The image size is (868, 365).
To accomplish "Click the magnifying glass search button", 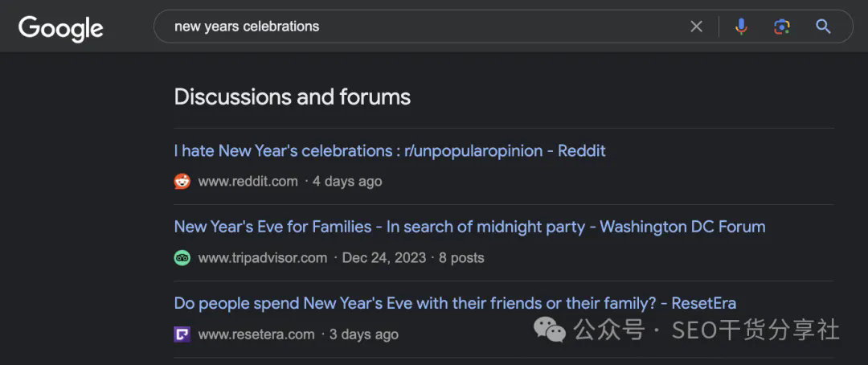I will tap(823, 27).
